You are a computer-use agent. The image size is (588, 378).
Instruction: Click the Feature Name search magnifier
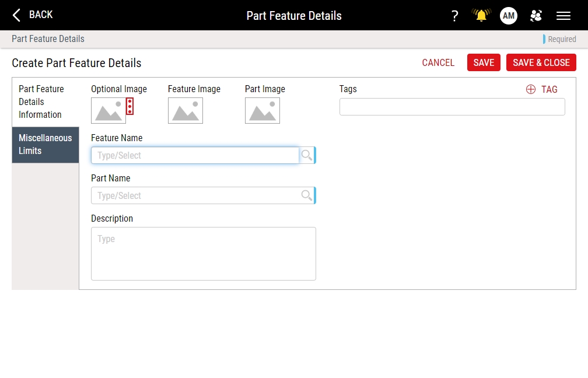click(307, 155)
